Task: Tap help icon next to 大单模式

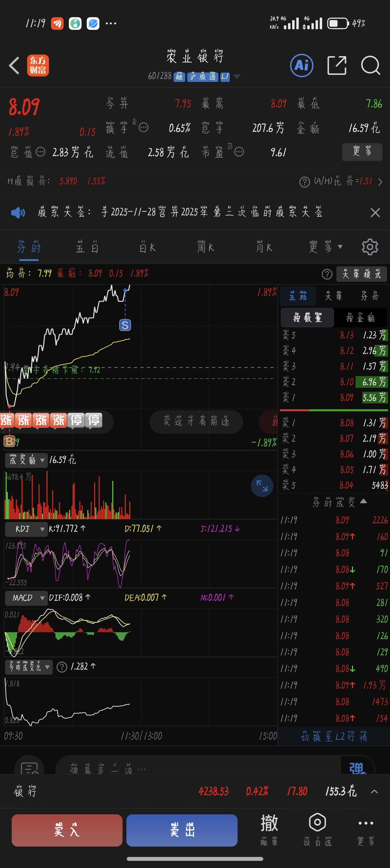Action: 327,274
